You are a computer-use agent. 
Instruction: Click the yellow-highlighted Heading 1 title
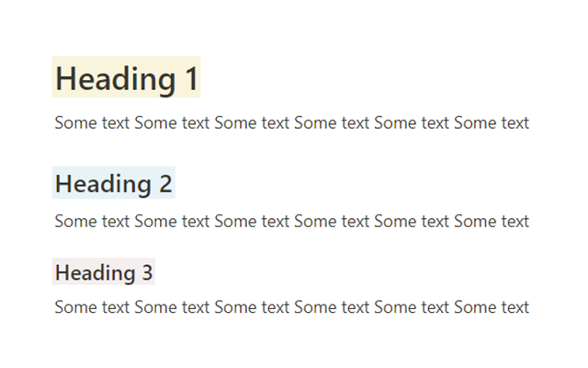tap(126, 77)
